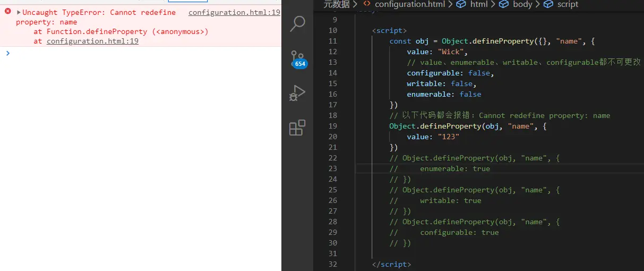The image size is (644, 271).
Task: Click the Chinese comment on line 13
Action: pyautogui.click(x=523, y=62)
